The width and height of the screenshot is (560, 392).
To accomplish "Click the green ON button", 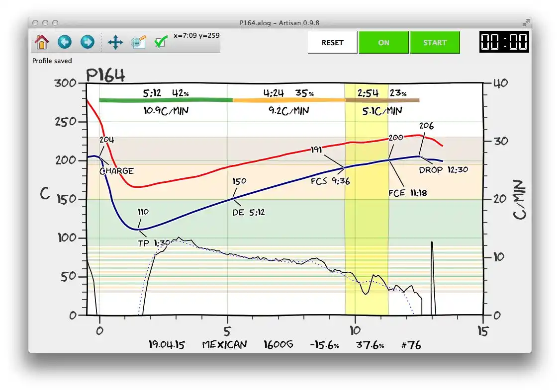I will [383, 42].
